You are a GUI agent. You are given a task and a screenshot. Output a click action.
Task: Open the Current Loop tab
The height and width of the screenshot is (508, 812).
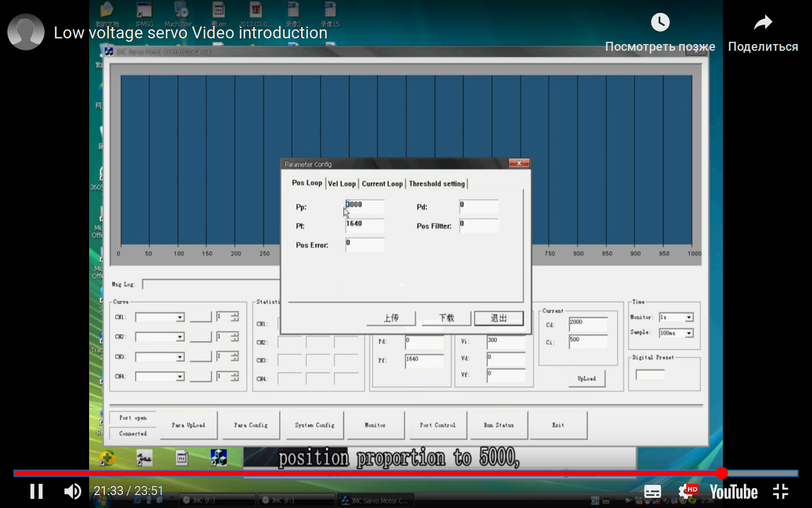click(x=382, y=183)
